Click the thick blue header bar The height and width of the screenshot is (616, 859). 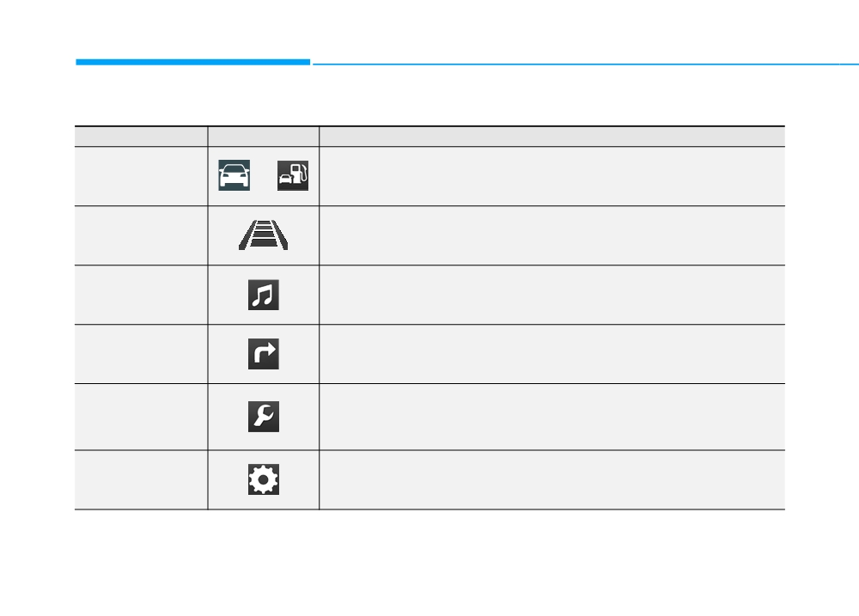click(192, 62)
